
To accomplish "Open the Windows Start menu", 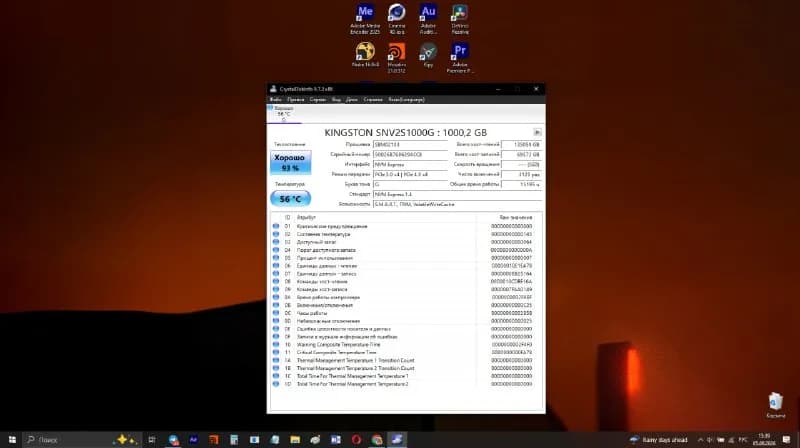I will [x=12, y=439].
